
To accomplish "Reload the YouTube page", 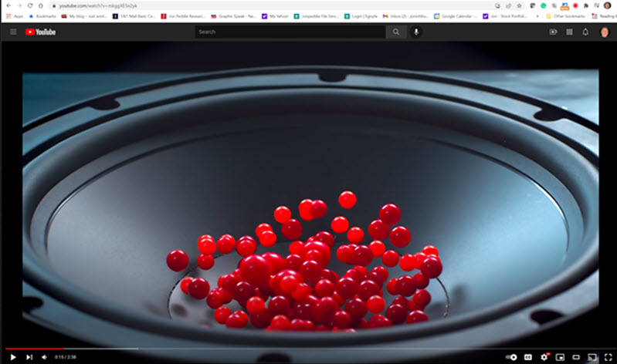I will point(30,5).
